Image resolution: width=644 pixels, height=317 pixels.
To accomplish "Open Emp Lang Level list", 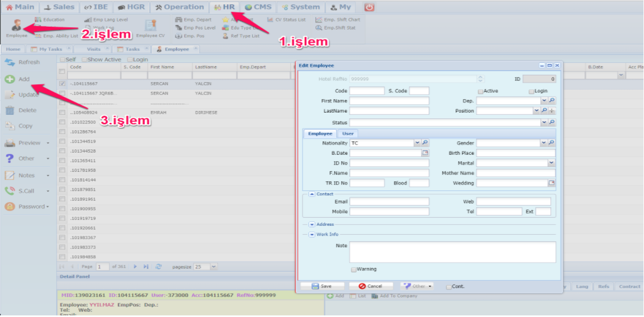I will pos(106,20).
